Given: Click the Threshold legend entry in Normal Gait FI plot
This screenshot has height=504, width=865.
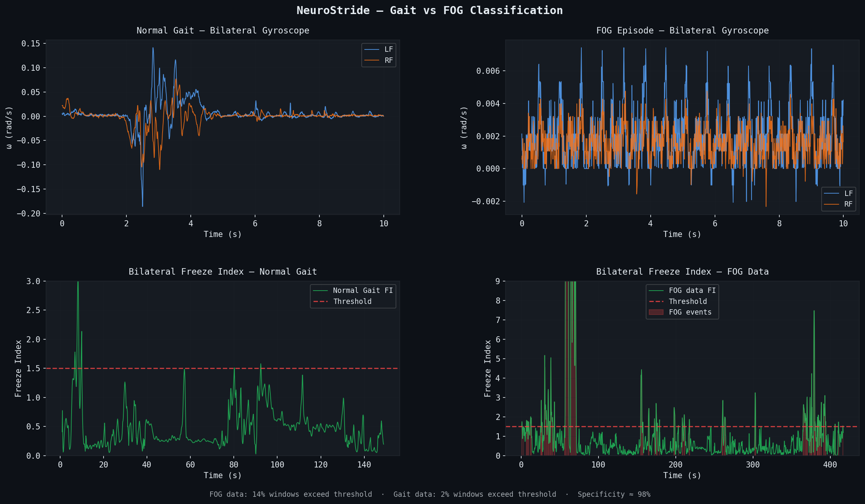Looking at the screenshot, I should pos(352,302).
